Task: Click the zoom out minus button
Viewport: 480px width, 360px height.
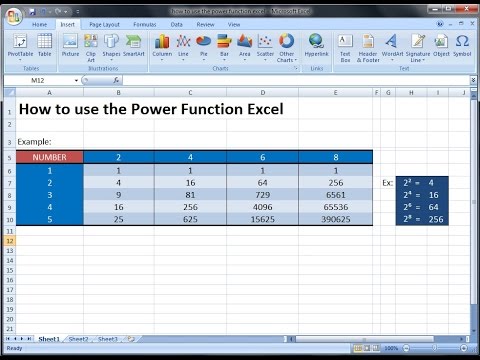Action: point(406,348)
